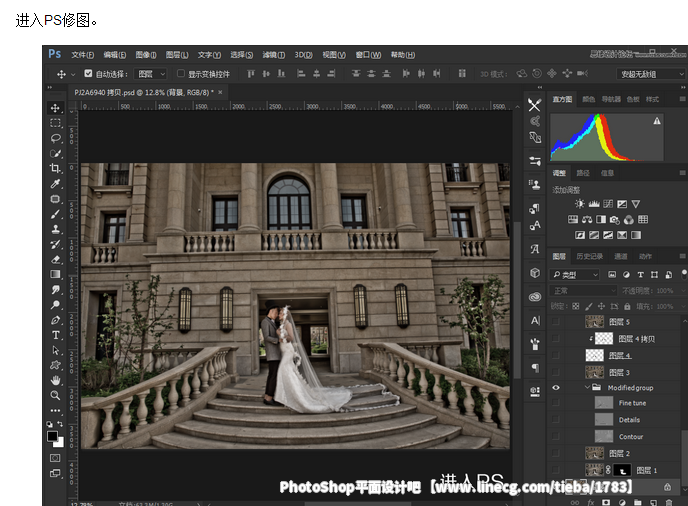Select the Crop tool
Image resolution: width=688 pixels, height=506 pixels.
pos(55,169)
